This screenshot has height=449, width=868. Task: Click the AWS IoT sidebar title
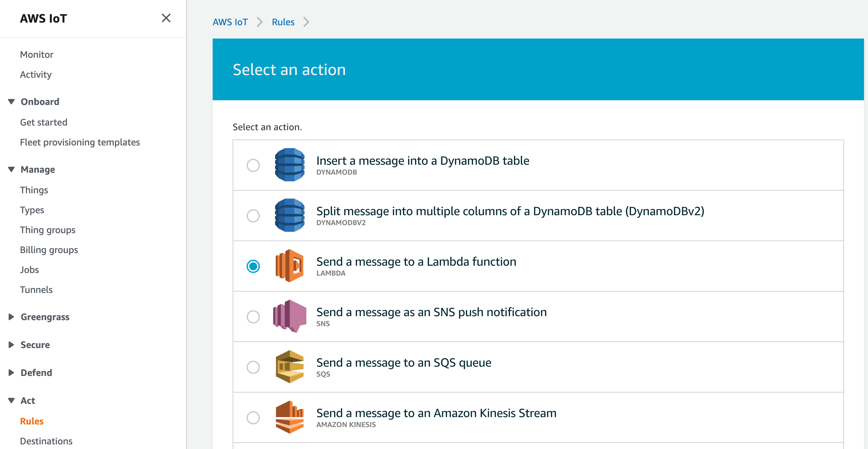(x=44, y=18)
